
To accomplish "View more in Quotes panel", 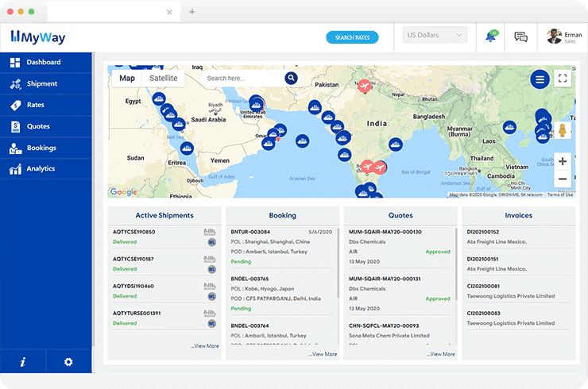I will pyautogui.click(x=441, y=354).
